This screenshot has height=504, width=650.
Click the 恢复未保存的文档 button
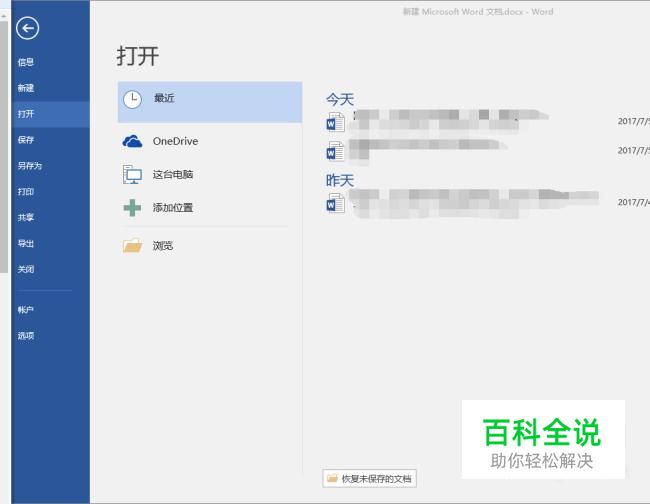click(x=369, y=479)
